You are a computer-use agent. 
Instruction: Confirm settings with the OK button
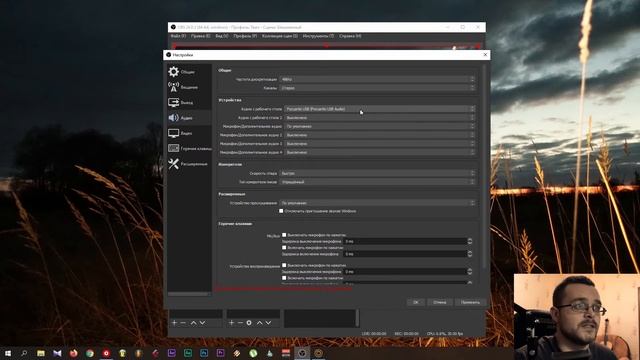pyautogui.click(x=416, y=302)
